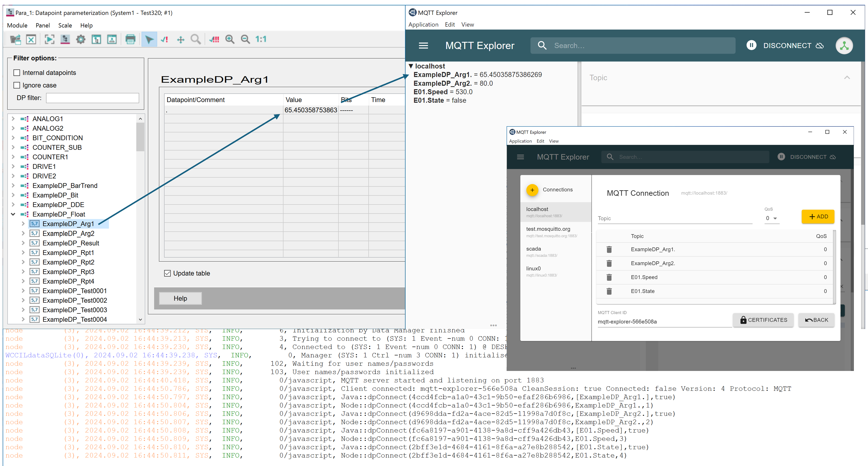The image size is (868, 466).
Task: Select ExampleDP_Rpt1 in the datapoint tree
Action: pyautogui.click(x=68, y=252)
